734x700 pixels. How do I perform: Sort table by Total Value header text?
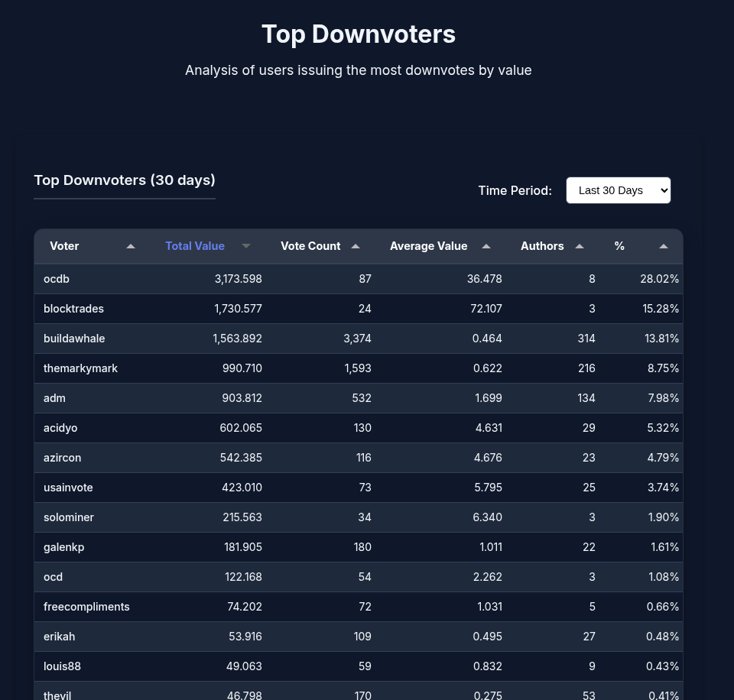point(195,246)
